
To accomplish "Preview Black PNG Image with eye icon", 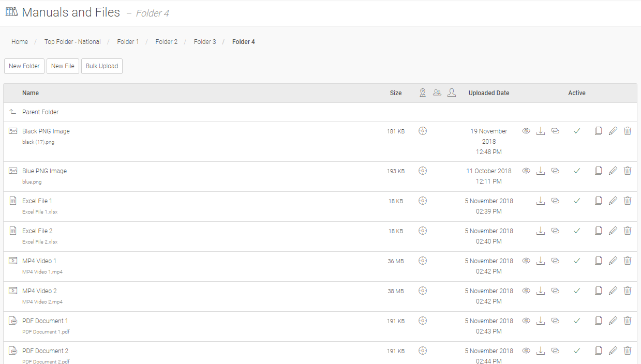I will point(526,131).
